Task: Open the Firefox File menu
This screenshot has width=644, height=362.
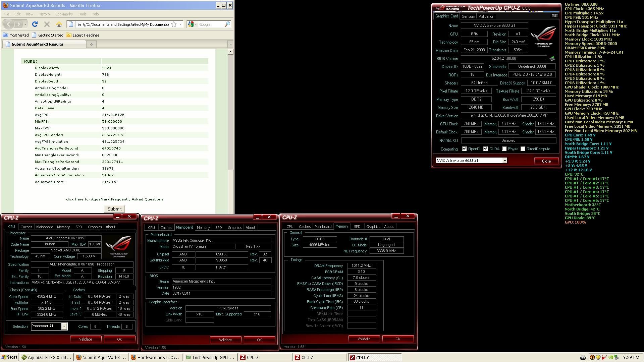Action: 6,14
